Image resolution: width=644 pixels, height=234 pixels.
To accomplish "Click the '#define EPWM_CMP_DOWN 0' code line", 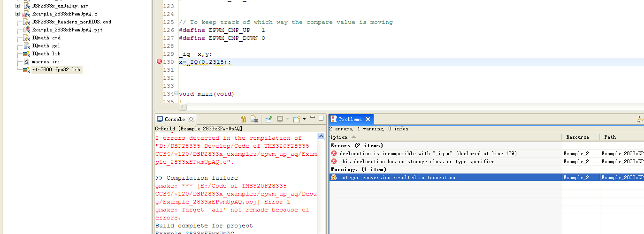I will pos(222,38).
